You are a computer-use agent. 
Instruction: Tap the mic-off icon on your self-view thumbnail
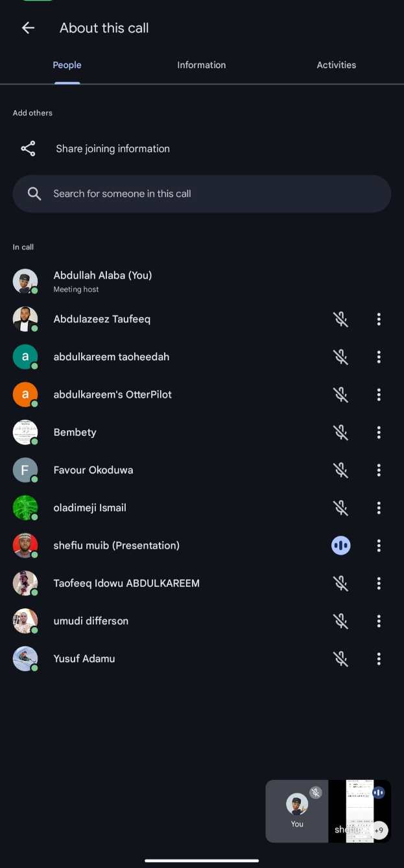(316, 792)
